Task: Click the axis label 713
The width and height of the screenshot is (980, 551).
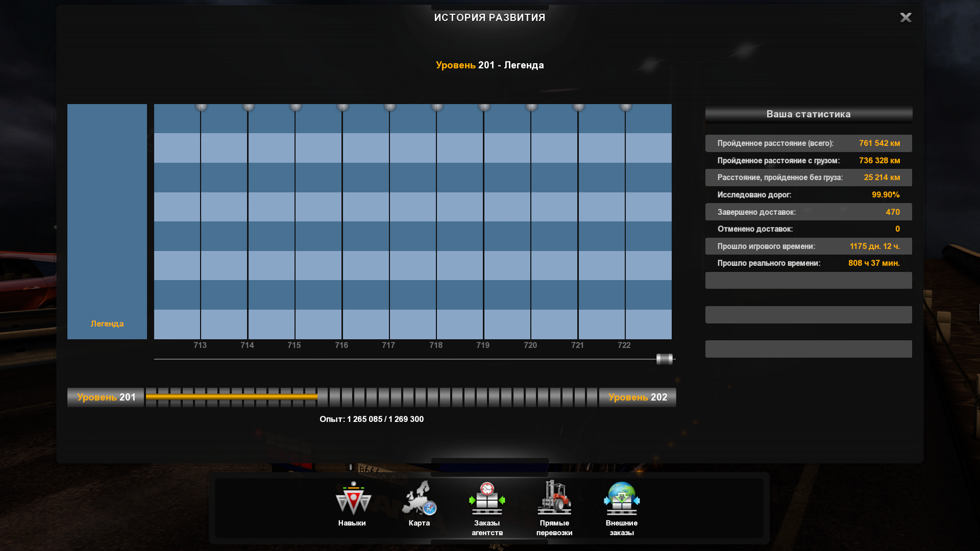Action: [x=200, y=345]
